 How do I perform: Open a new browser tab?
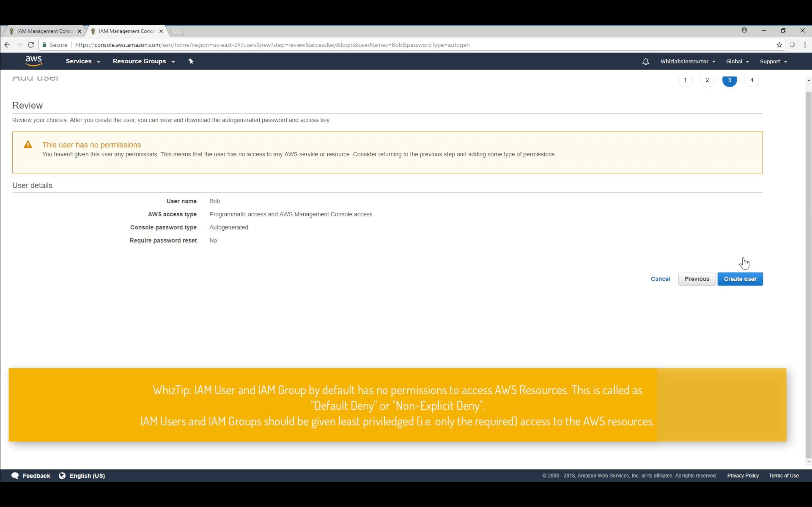pyautogui.click(x=177, y=31)
